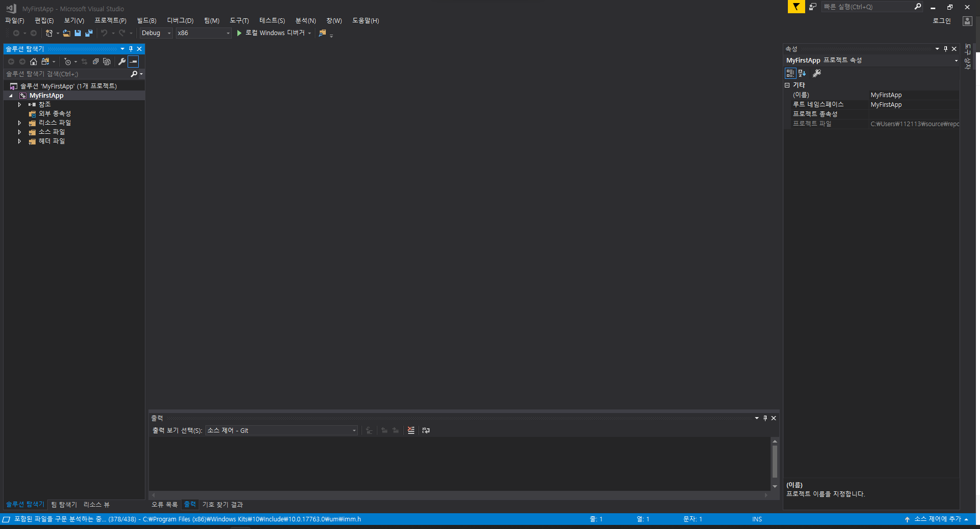Click the Undo toolbar icon
The image size is (980, 529).
[104, 33]
